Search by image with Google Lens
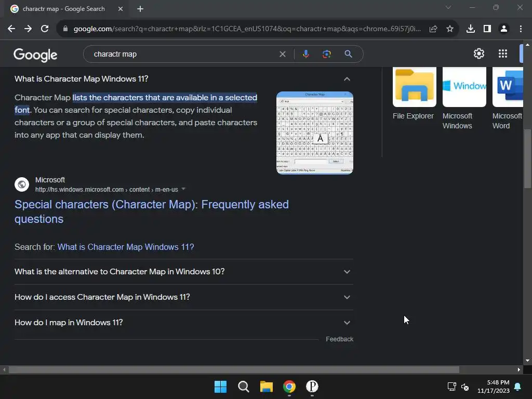Screen dimensions: 532x399 (326, 54)
